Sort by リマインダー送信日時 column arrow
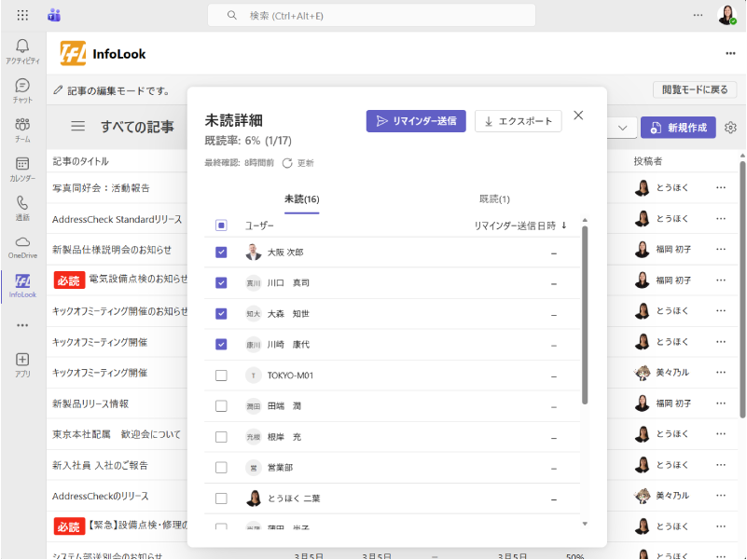 coord(564,225)
